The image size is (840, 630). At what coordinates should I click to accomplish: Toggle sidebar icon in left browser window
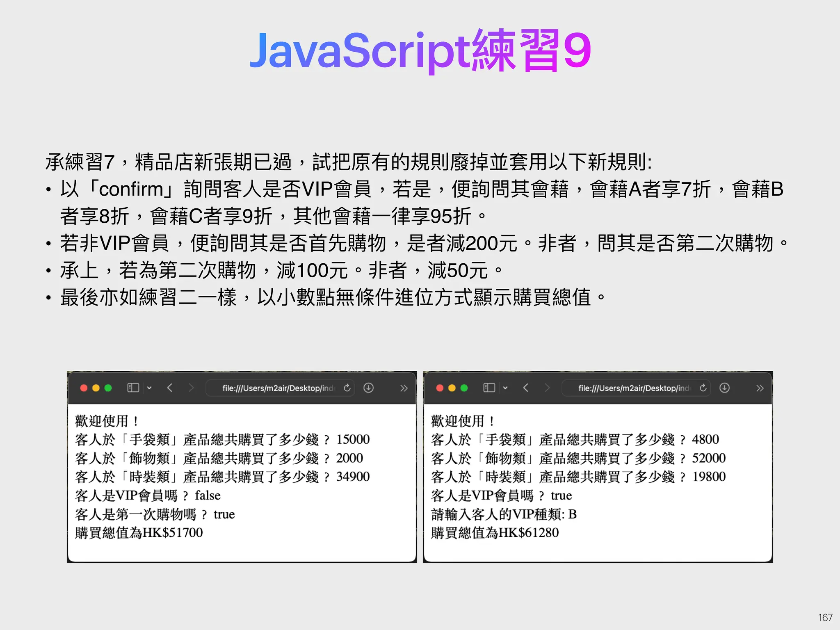point(133,388)
